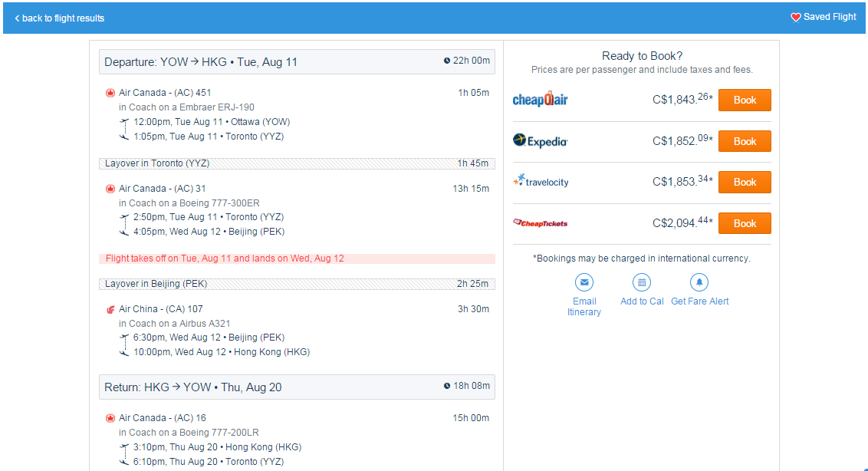Image resolution: width=868 pixels, height=471 pixels.
Task: Click the Expedia logo
Action: click(x=540, y=140)
